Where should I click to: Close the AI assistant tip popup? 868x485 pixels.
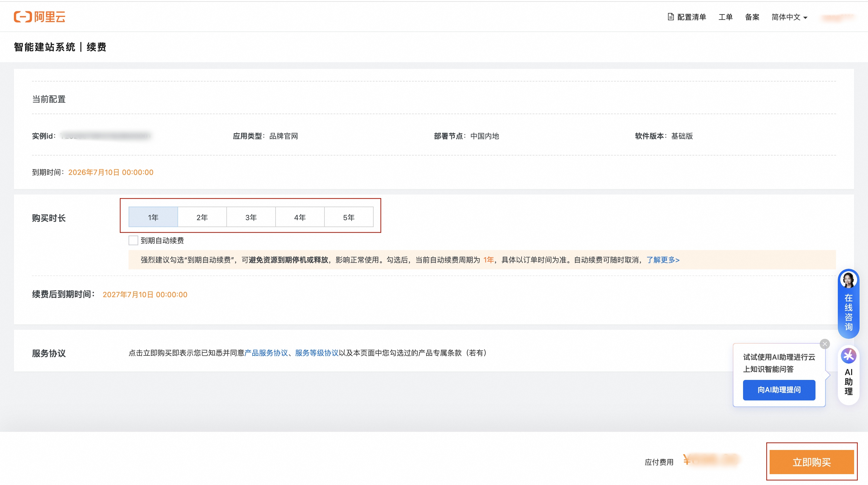tap(825, 344)
